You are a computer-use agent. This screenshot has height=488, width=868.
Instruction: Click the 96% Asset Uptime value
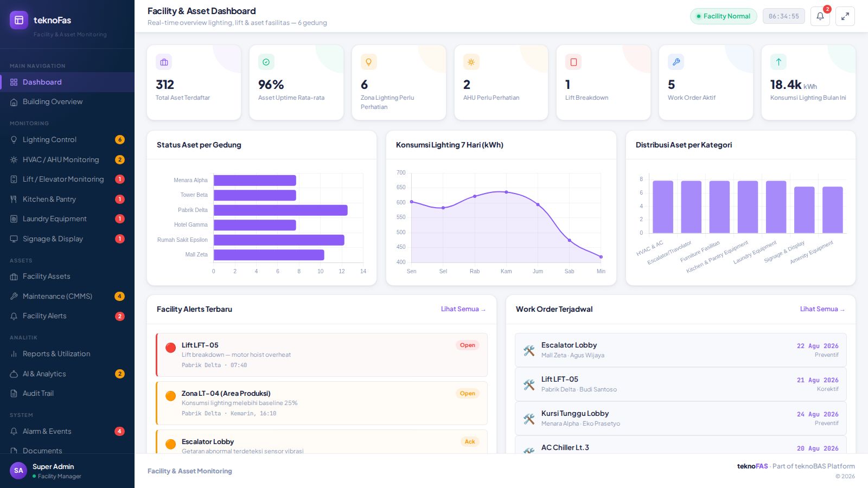point(271,85)
